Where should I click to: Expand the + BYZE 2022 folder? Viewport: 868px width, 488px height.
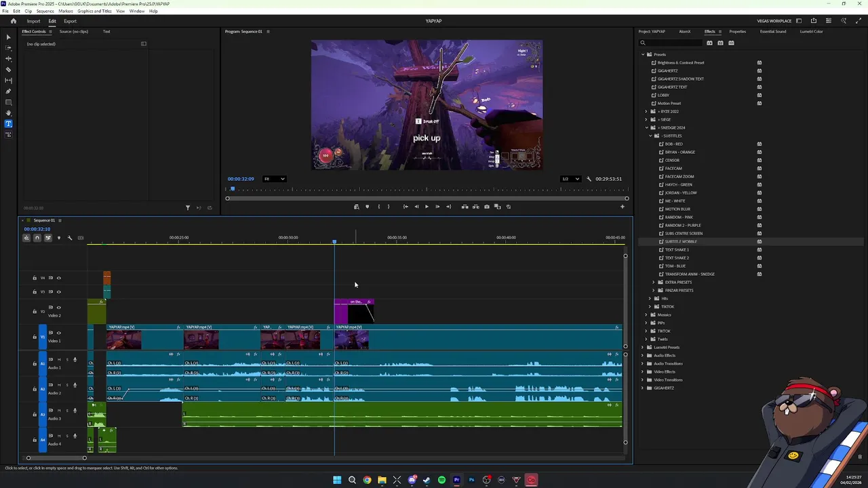click(x=647, y=111)
